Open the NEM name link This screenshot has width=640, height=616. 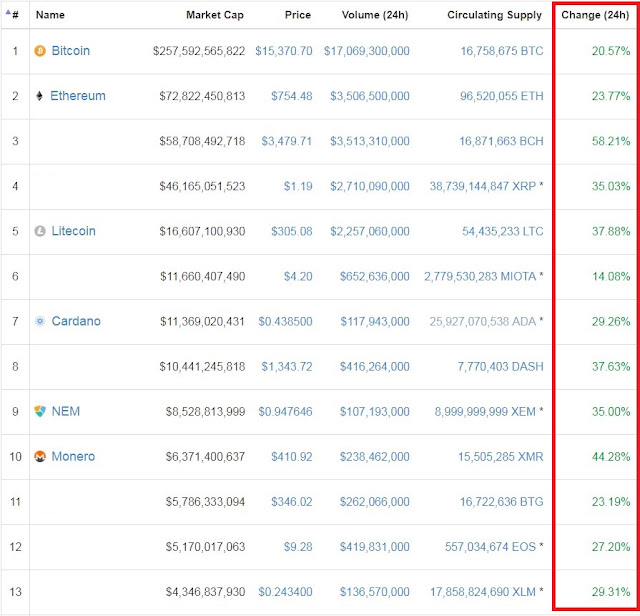pyautogui.click(x=66, y=411)
